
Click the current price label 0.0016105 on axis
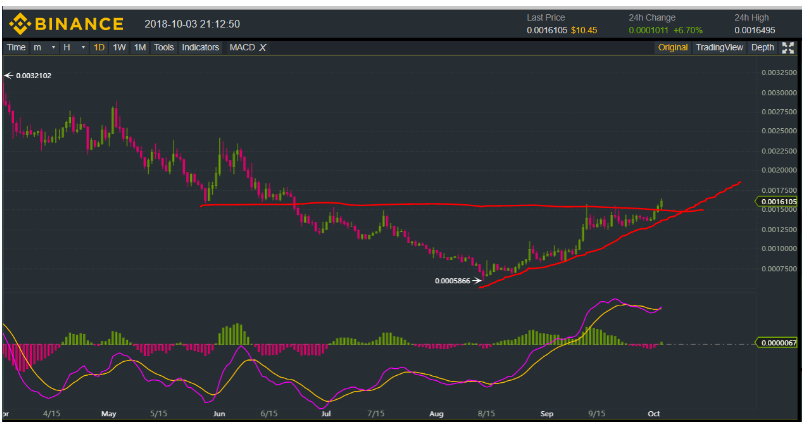[x=779, y=201]
